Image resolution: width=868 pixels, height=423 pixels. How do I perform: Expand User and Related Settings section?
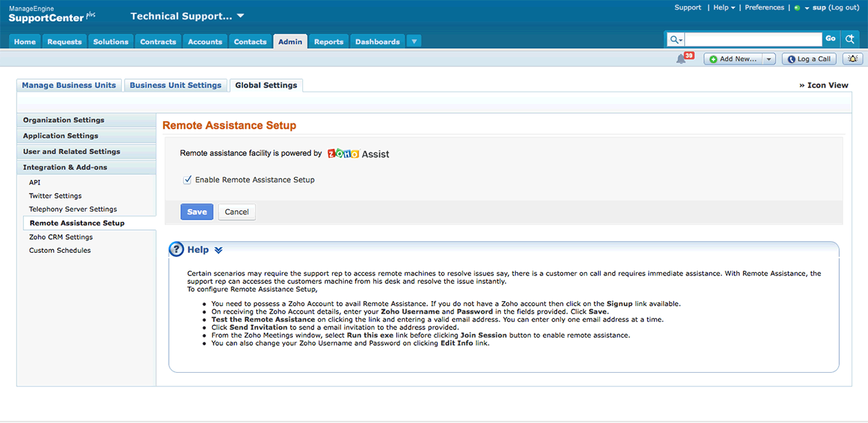[86, 152]
